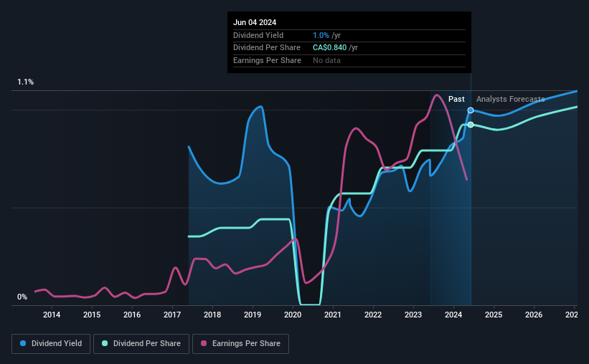589x364 pixels.
Task: Click the 'Past' label on chart
Action: 456,99
